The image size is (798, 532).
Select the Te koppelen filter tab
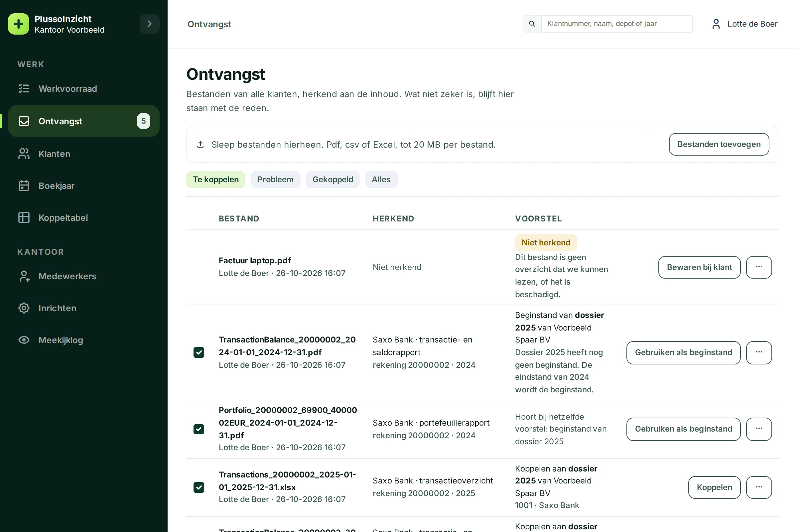point(216,180)
